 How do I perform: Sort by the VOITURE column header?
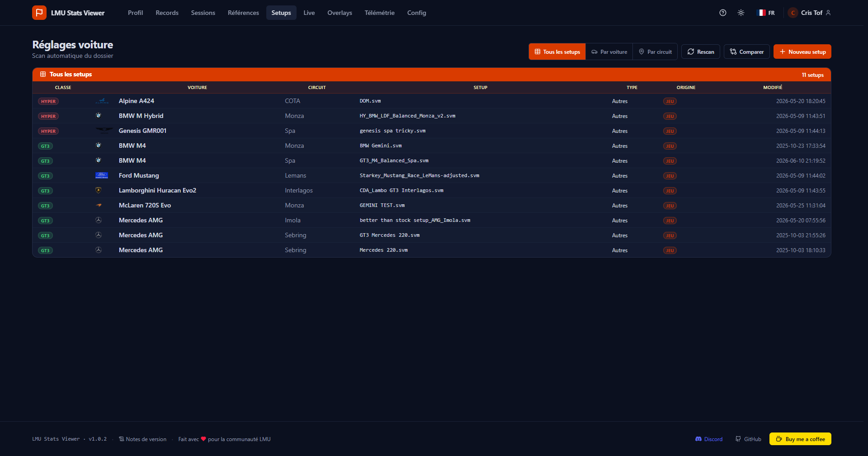197,87
